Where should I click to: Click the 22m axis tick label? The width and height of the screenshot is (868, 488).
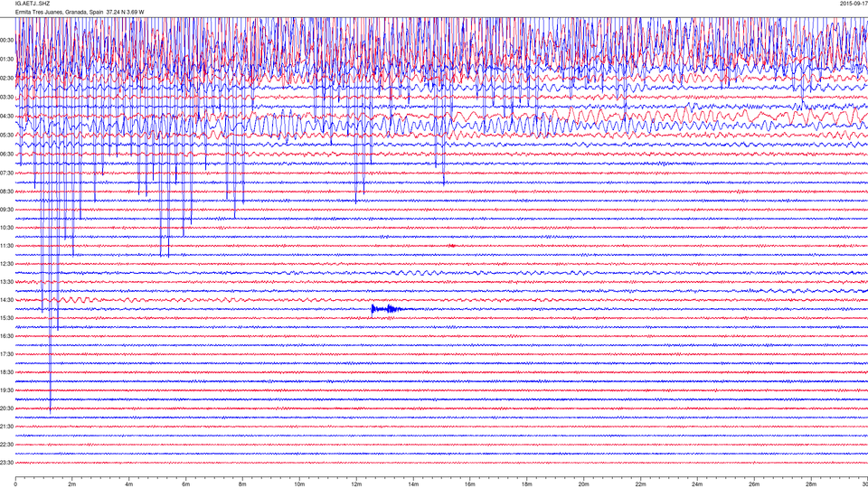(x=640, y=484)
